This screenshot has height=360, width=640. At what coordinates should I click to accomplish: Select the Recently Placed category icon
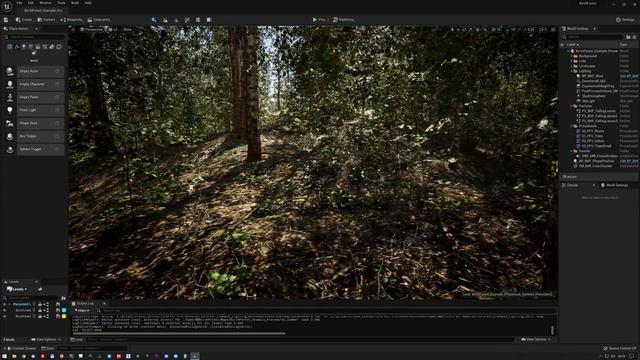(10, 47)
